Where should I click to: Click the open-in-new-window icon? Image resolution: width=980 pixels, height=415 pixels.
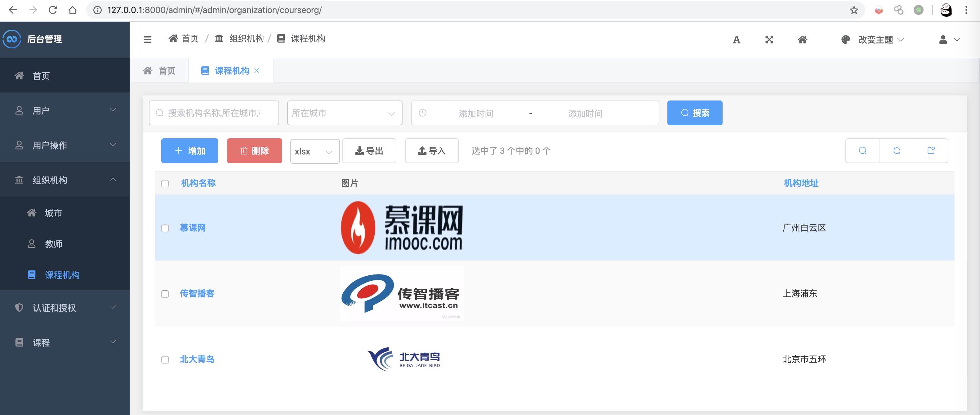[x=931, y=151]
